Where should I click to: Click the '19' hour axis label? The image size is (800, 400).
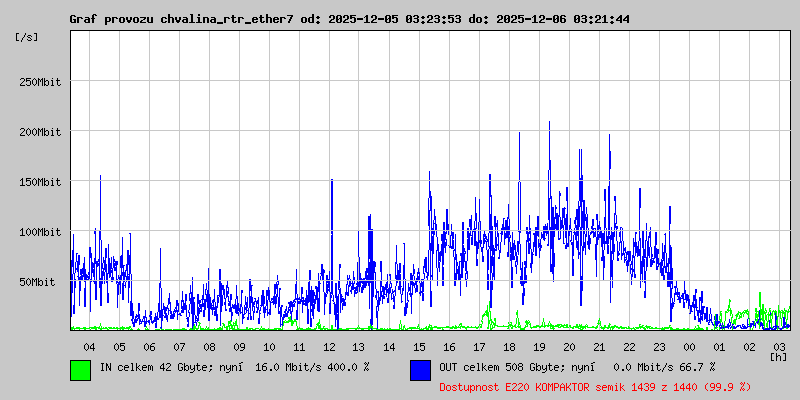pos(539,347)
